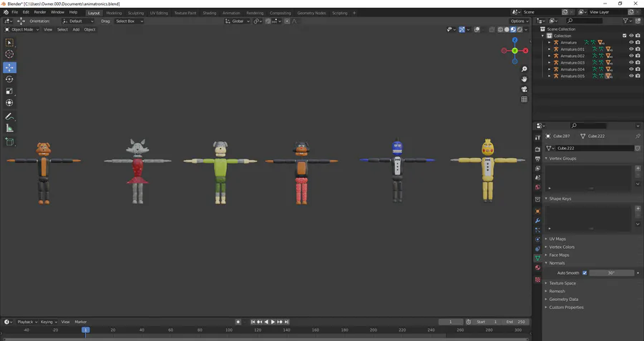Viewport: 644px width, 341px height.
Task: Open the Object properties tab (orange square)
Action: coord(537,212)
